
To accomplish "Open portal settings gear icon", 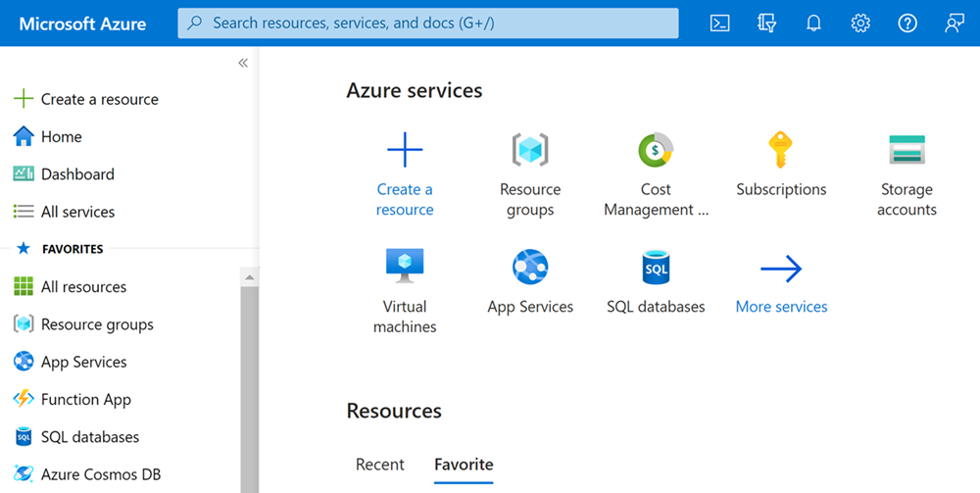I will coord(860,24).
